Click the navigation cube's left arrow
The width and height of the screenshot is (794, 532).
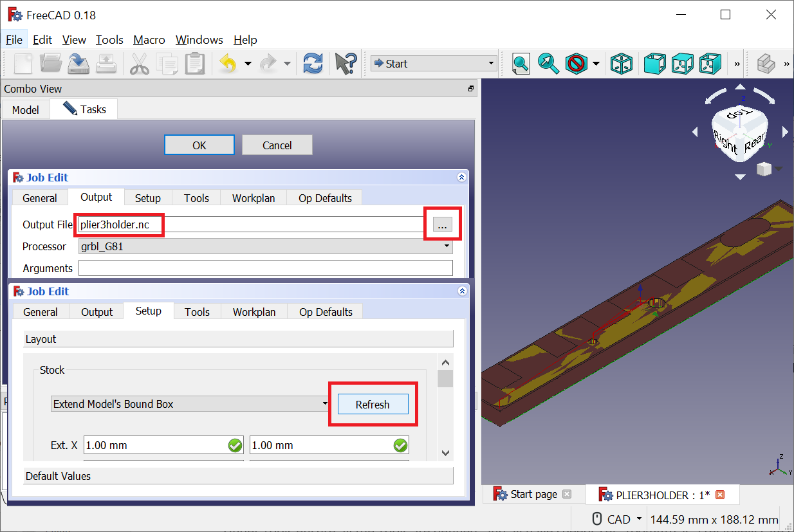point(695,132)
